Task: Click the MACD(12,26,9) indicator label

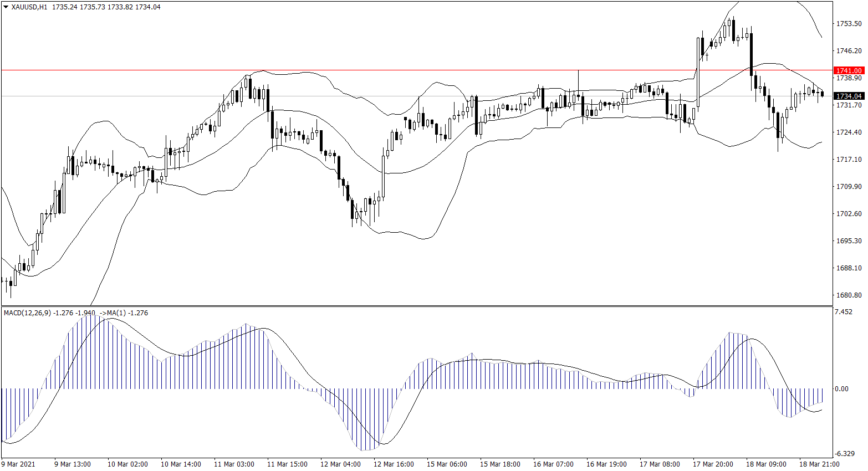Action: 27,313
